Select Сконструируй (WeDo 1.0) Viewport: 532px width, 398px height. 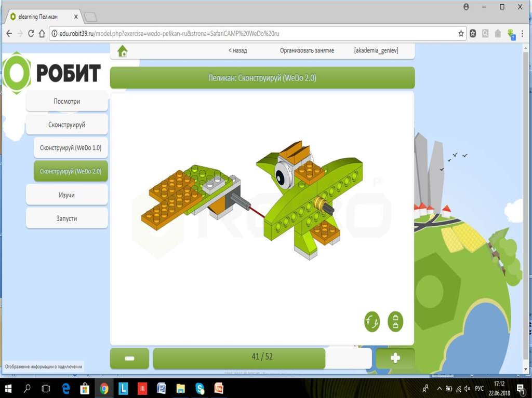tap(71, 148)
